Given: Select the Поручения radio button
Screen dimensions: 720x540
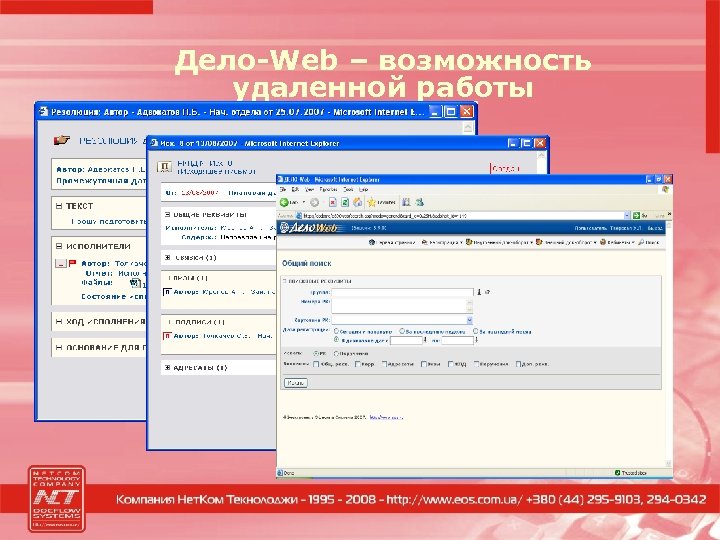Looking at the screenshot, I should coord(336,354).
